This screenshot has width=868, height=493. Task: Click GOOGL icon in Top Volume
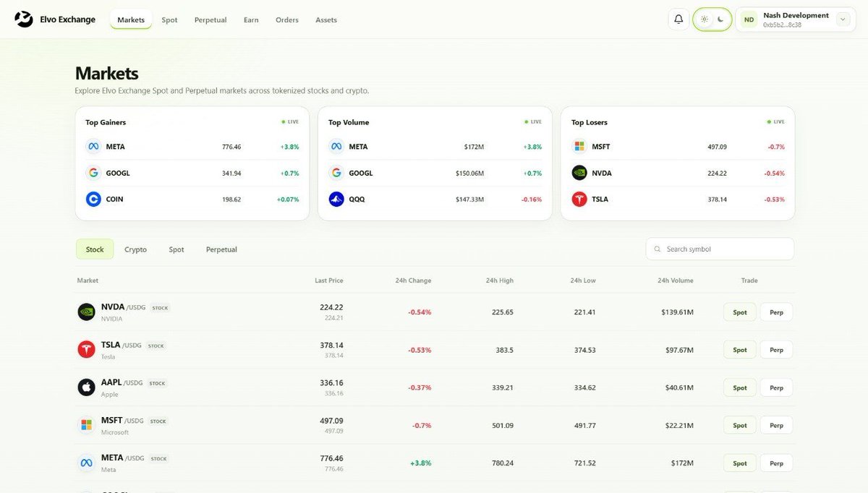coord(336,173)
